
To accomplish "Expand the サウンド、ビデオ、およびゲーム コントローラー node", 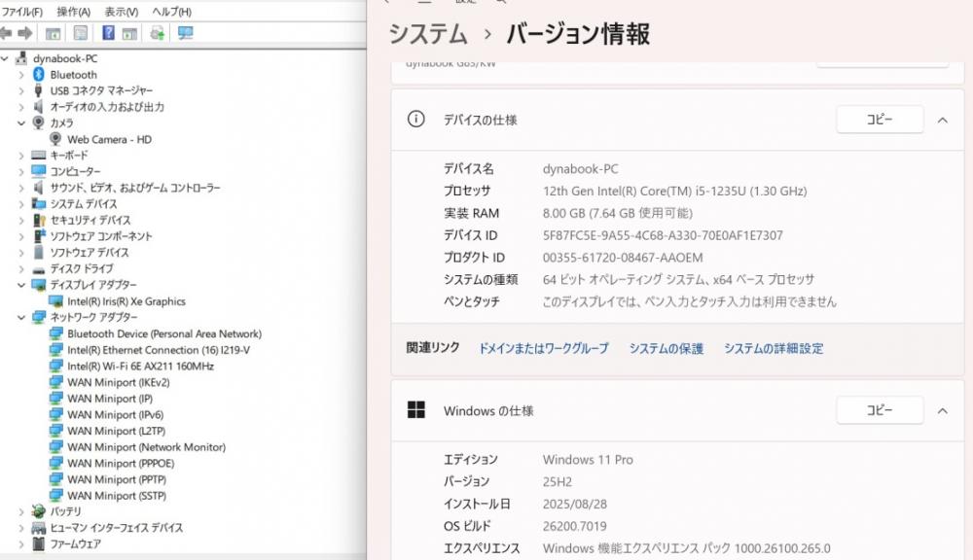I will 21,188.
